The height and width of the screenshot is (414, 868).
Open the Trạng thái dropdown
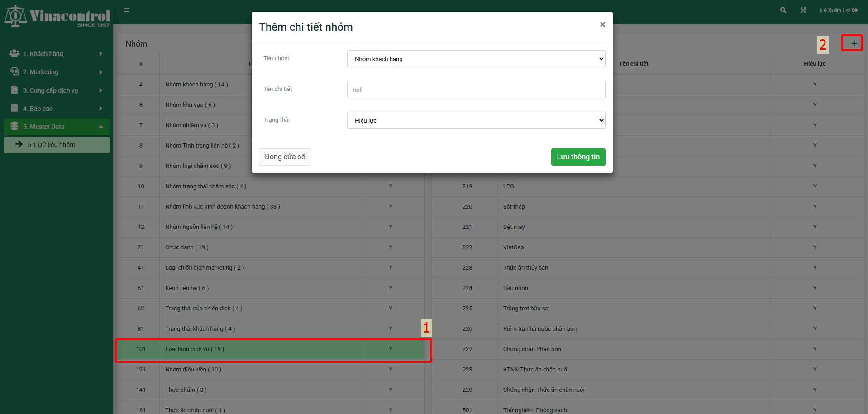point(476,120)
